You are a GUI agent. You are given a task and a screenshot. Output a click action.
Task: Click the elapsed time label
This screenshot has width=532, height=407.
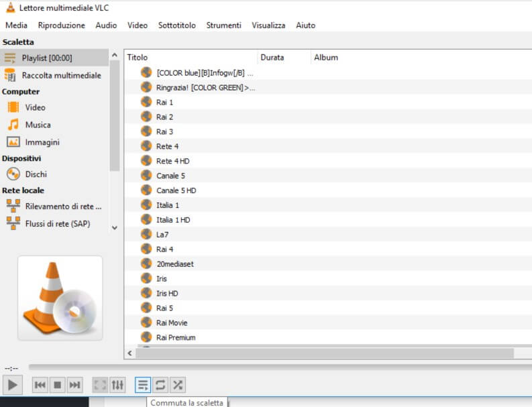coord(11,368)
